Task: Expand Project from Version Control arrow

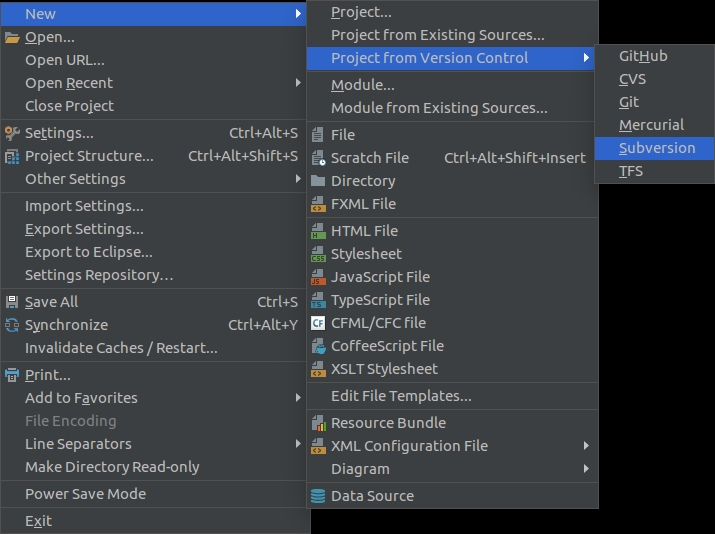Action: point(586,58)
